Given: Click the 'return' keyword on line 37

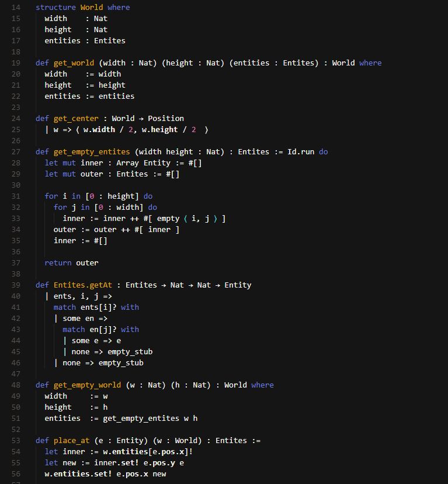Looking at the screenshot, I should point(58,263).
